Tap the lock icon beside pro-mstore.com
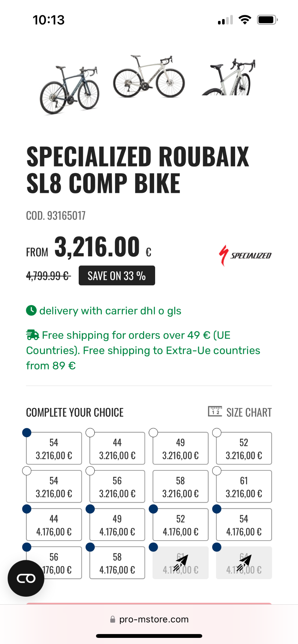 coord(113,619)
